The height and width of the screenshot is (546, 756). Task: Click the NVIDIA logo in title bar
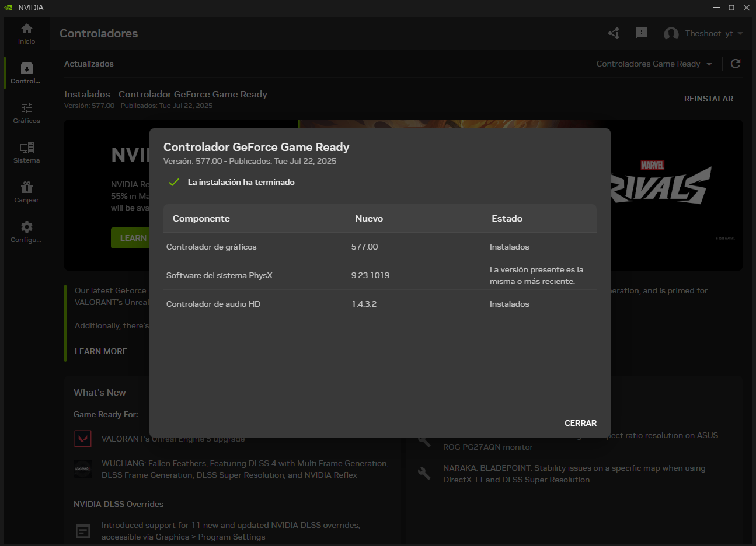click(x=8, y=8)
